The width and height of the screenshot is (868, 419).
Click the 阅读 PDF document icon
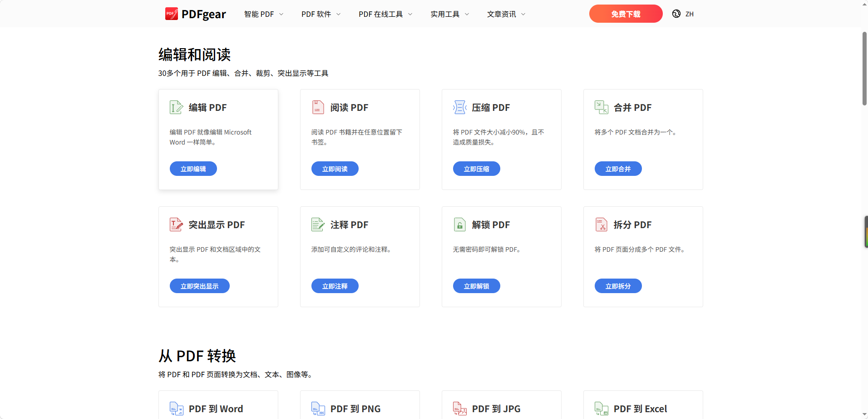318,107
